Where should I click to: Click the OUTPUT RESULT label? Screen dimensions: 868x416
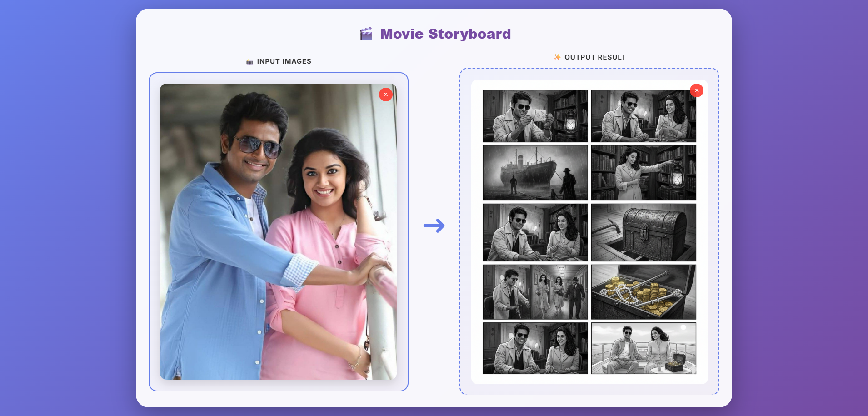click(x=595, y=57)
